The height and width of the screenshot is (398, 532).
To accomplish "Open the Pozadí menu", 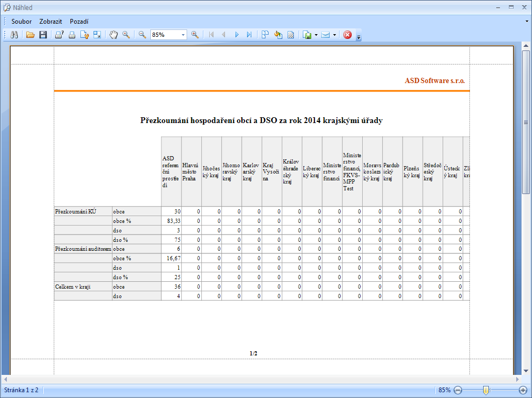I will click(79, 22).
